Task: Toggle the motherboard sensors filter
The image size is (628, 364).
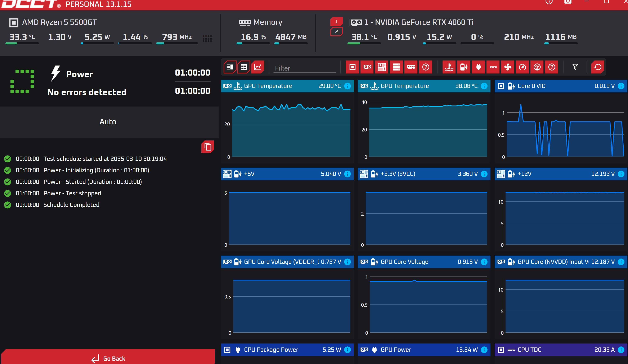Action: tap(382, 67)
